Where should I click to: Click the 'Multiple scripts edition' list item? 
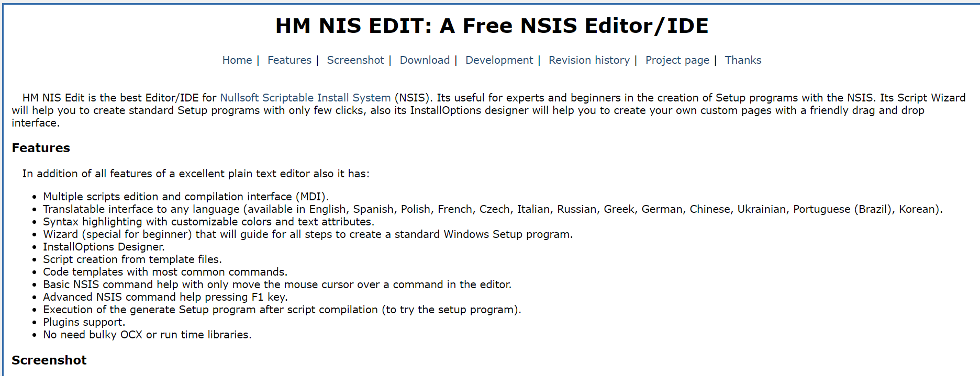tap(186, 197)
